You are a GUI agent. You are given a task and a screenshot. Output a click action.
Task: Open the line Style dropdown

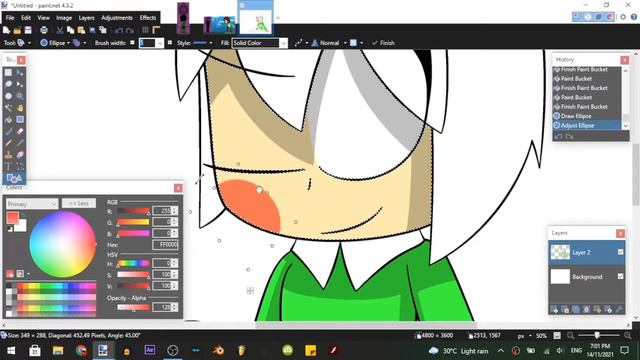click(x=202, y=43)
